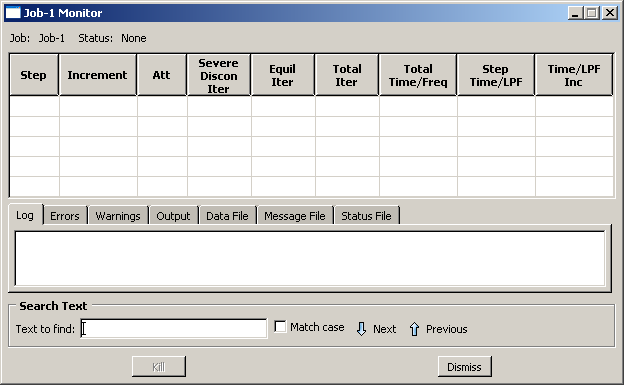Click the Total Time/Freq column header
624x385 pixels.
pos(418,75)
